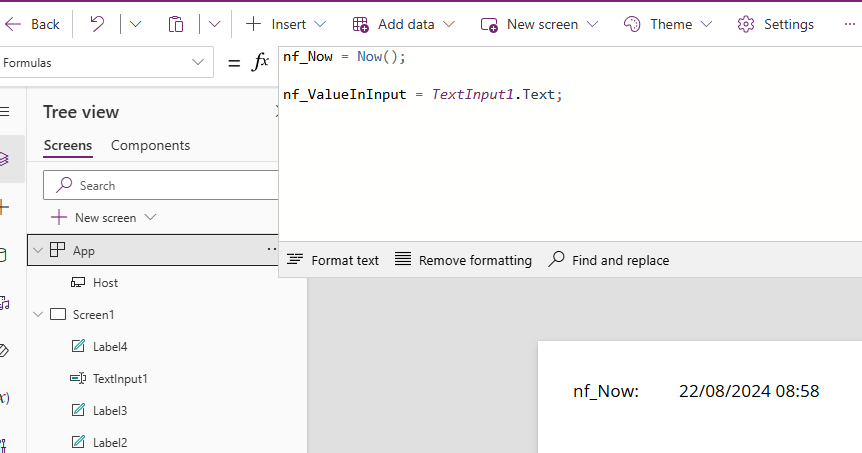The image size is (862, 453).
Task: Click Remove formatting button
Action: click(x=463, y=260)
